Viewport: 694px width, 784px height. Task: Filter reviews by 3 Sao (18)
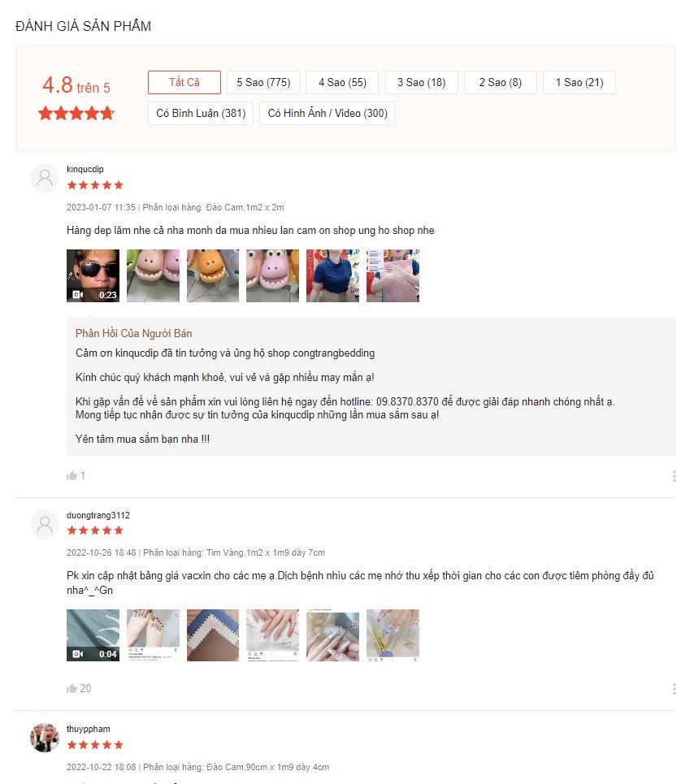422,83
